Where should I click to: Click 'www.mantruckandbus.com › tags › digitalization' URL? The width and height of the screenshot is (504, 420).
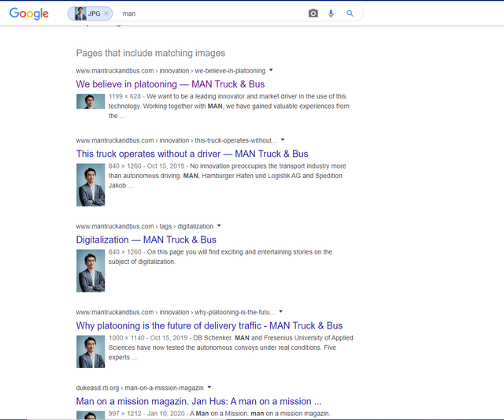[145, 226]
